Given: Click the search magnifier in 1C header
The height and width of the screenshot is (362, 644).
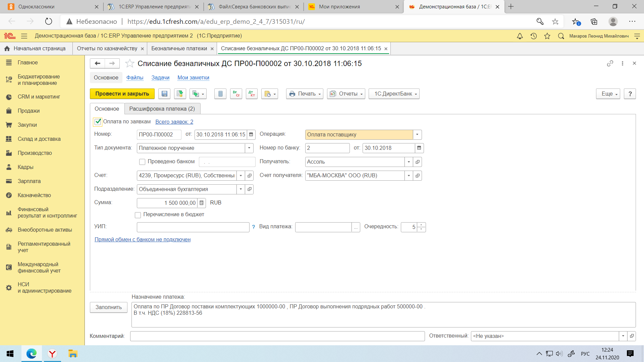Looking at the screenshot, I should tap(561, 36).
